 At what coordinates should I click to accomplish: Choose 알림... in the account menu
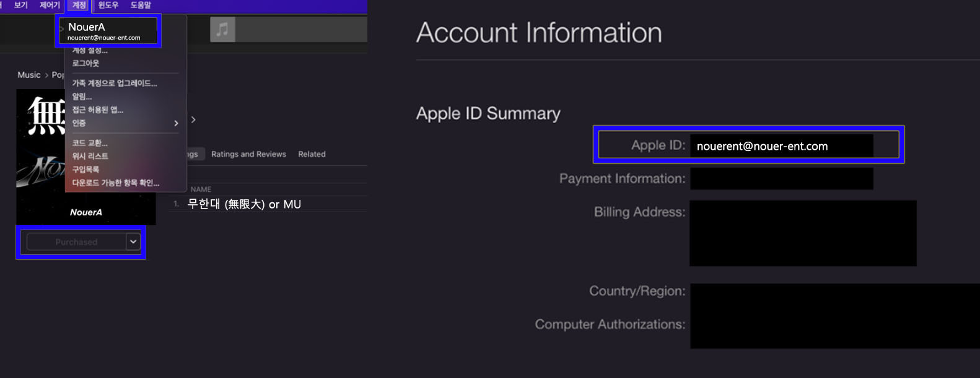(82, 97)
